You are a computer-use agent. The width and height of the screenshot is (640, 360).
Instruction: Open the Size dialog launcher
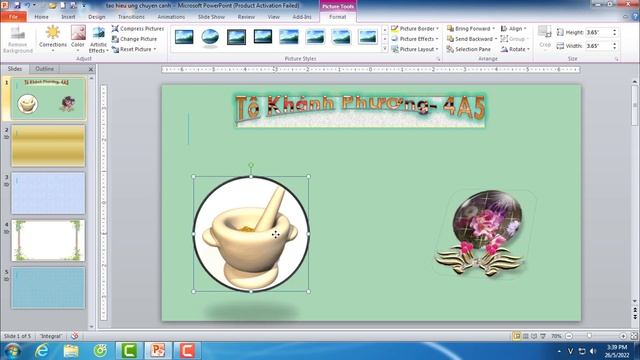pos(616,59)
